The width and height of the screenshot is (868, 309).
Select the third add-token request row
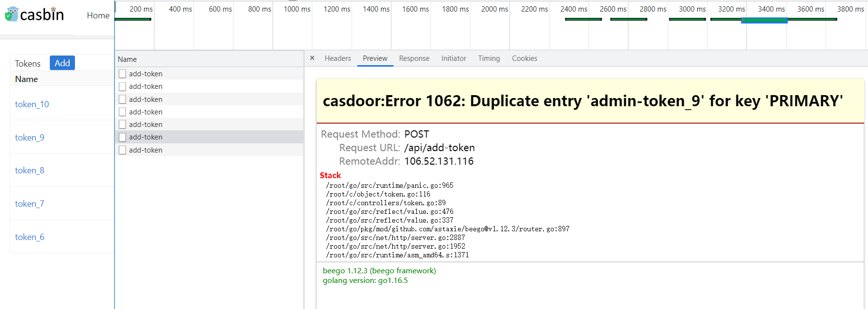209,99
